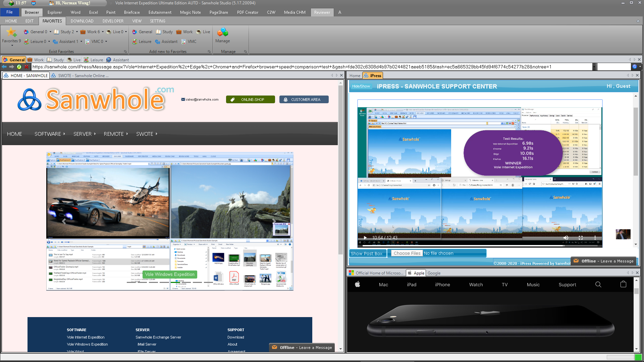Open the File menu
Viewport: 644px width, 362px height.
9,12
